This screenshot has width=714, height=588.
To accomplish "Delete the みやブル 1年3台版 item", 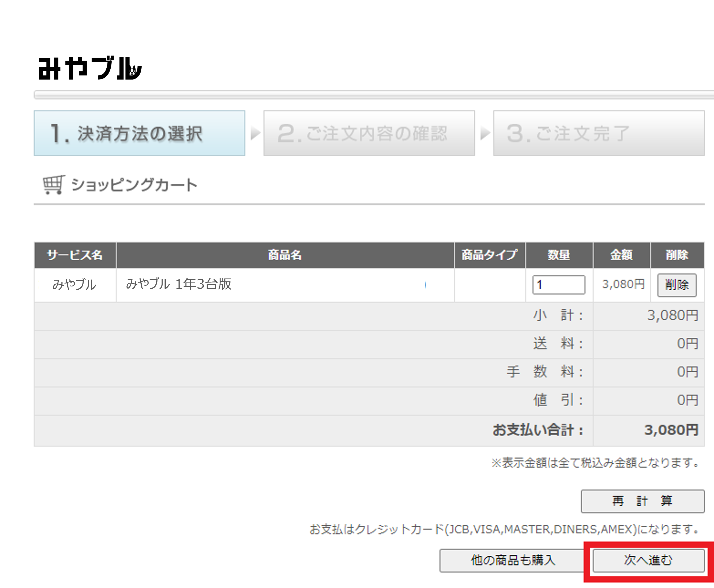I will coord(677,285).
